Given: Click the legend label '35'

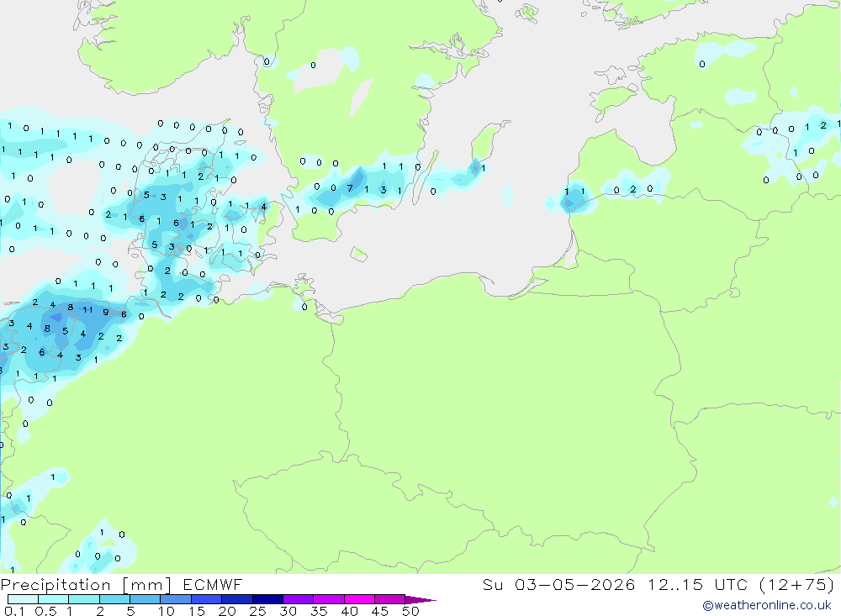Looking at the screenshot, I should coord(319,611).
